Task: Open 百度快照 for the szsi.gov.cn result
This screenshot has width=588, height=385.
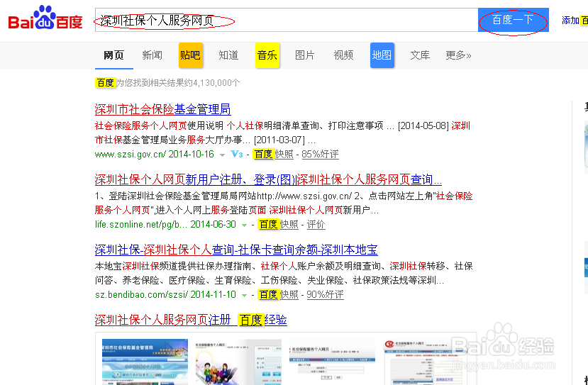Action: click(x=273, y=154)
